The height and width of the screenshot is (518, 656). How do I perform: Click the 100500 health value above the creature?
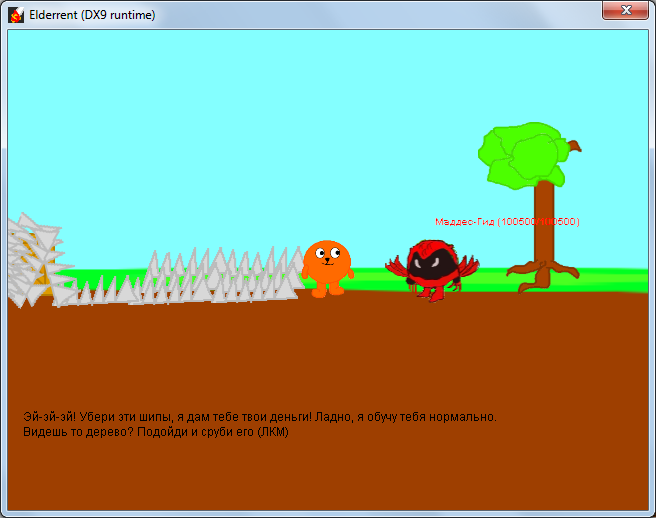point(520,221)
